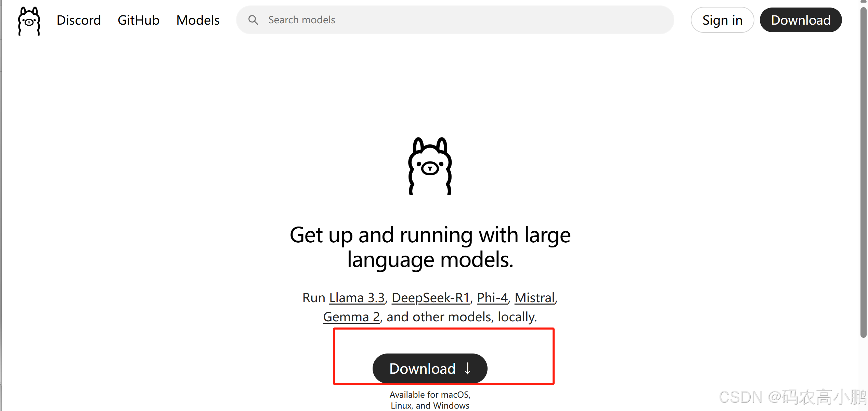The image size is (868, 411).
Task: Click the Ollama llama logo in header
Action: coord(29,21)
